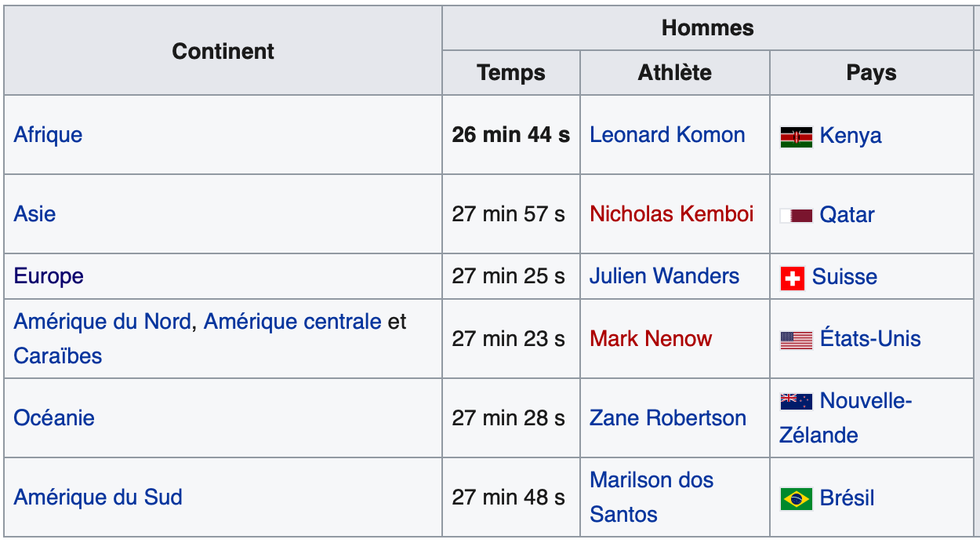Open the Asie continent link
The width and height of the screenshot is (980, 543).
pyautogui.click(x=34, y=214)
